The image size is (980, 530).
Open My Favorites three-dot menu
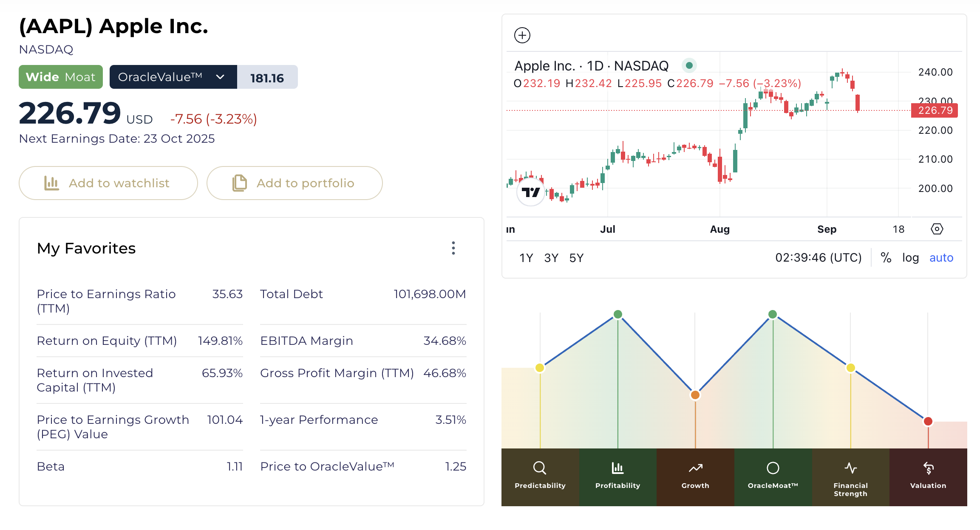coord(453,248)
